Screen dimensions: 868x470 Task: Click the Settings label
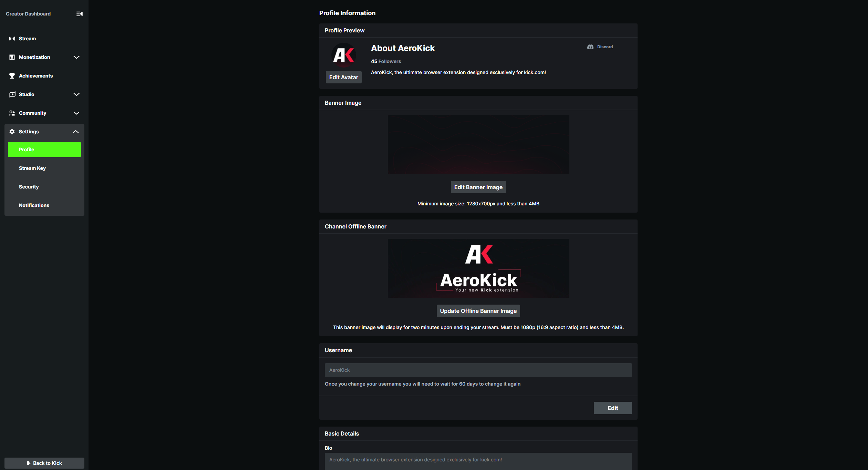(29, 132)
